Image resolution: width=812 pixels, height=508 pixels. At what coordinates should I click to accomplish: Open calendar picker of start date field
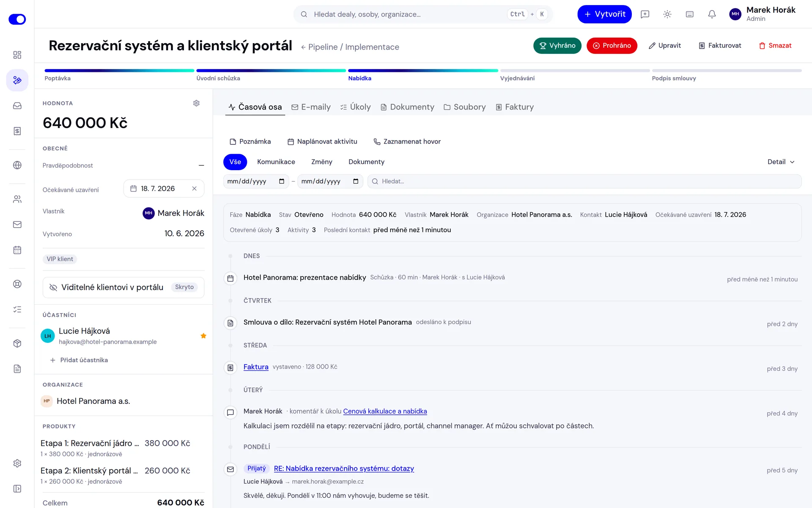282,181
